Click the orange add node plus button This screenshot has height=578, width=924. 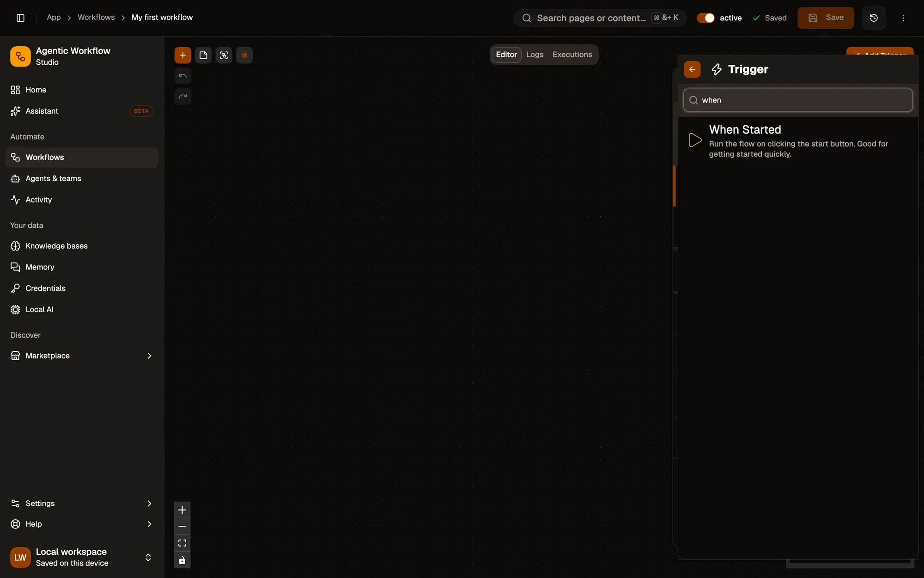click(183, 55)
